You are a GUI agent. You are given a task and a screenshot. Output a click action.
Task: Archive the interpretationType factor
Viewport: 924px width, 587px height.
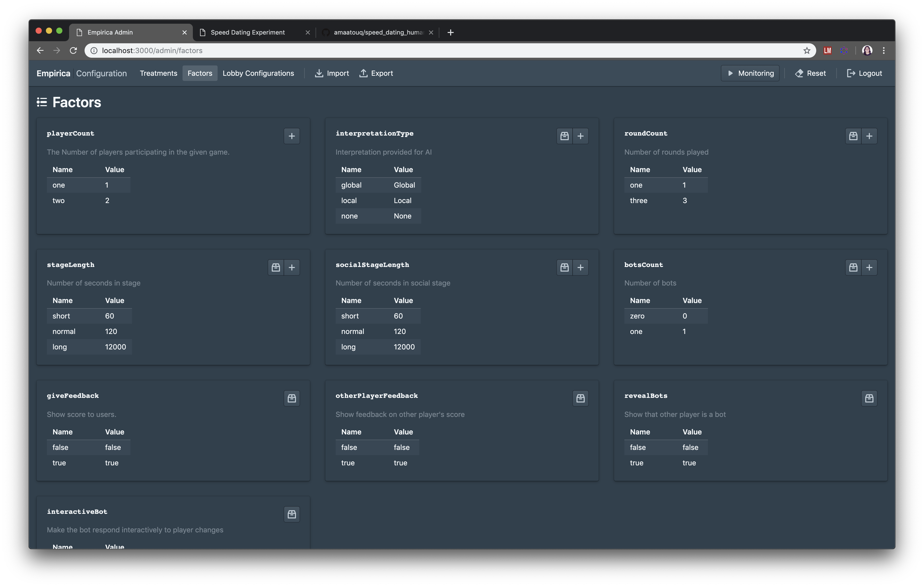pos(564,136)
